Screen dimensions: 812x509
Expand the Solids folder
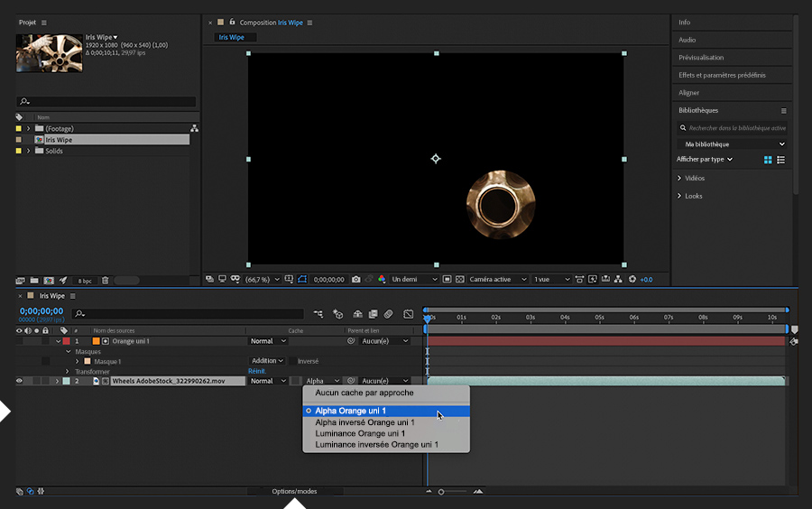coord(29,151)
